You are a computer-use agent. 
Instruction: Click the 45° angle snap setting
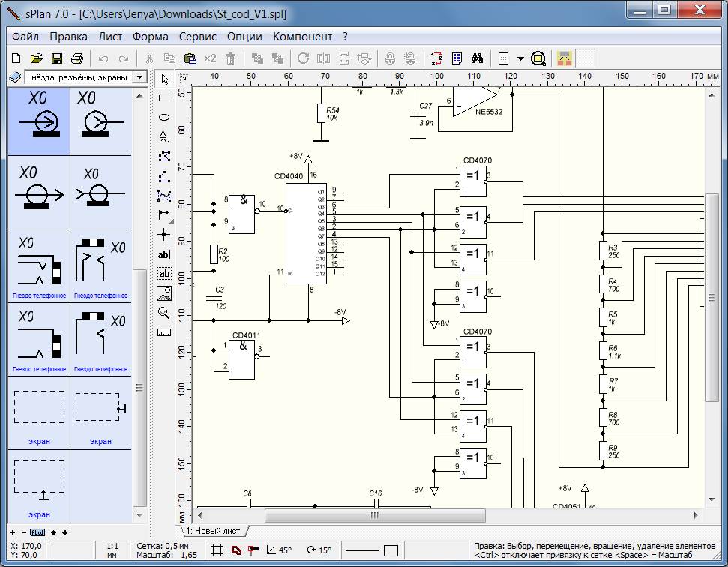(x=280, y=550)
